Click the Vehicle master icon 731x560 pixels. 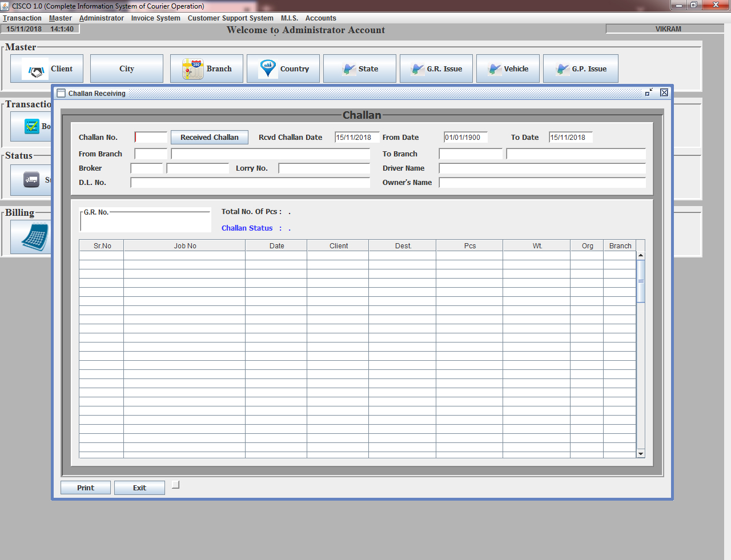(x=495, y=69)
